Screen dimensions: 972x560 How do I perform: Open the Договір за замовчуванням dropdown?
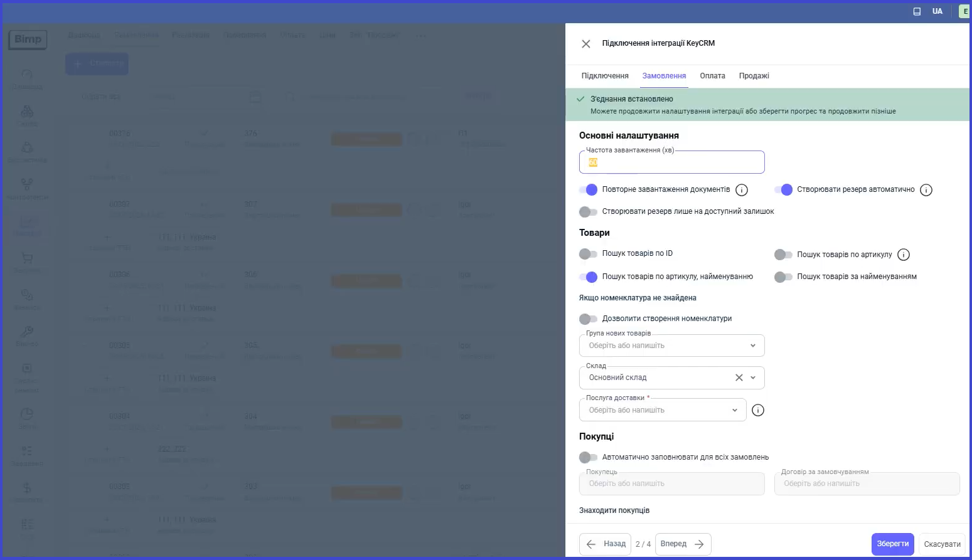click(867, 483)
